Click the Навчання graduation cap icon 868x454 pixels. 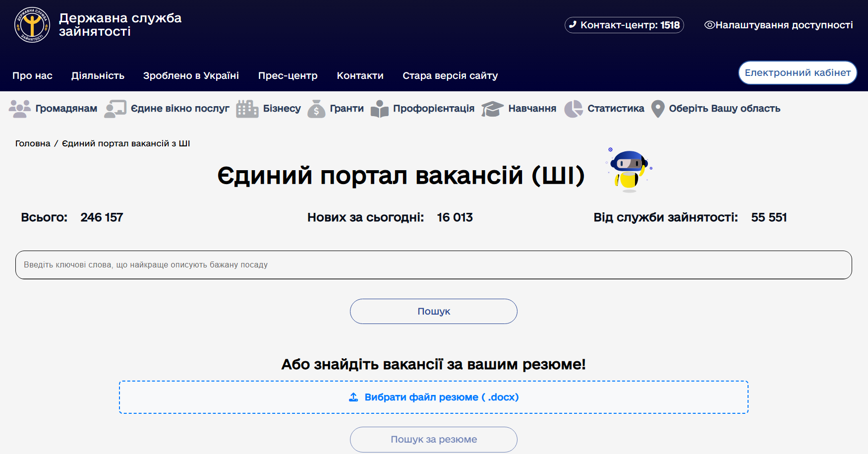pos(492,108)
